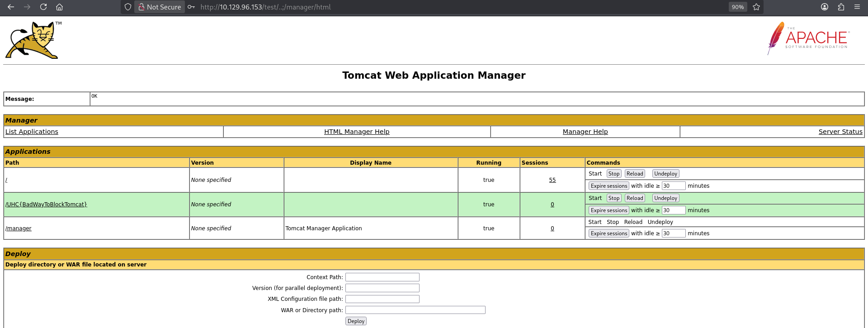Bookmark this page with the star icon
868x328 pixels.
756,7
